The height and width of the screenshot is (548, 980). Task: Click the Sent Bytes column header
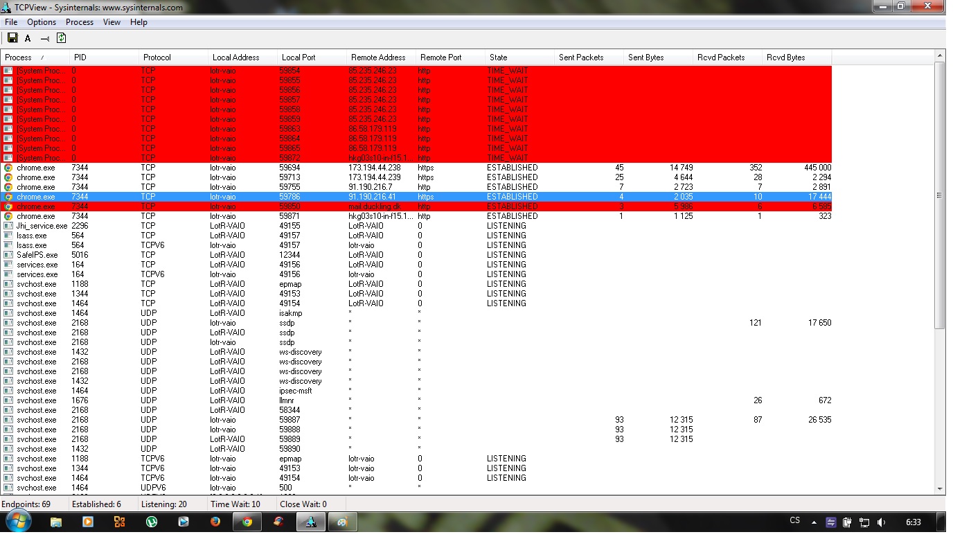[645, 58]
